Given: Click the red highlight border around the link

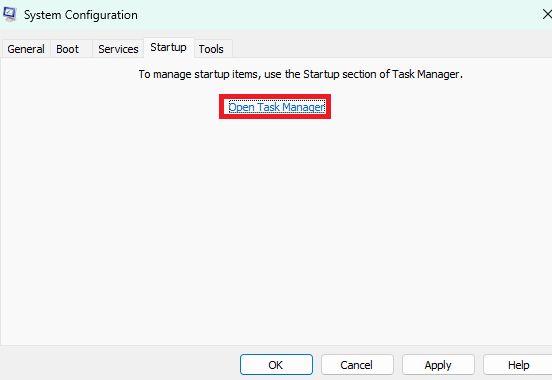Looking at the screenshot, I should [x=275, y=96].
